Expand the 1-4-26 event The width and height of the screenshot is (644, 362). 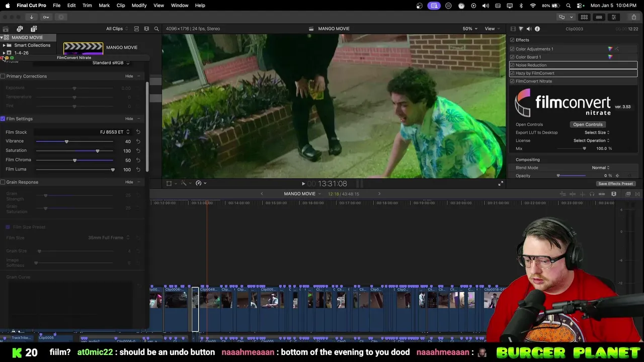[x=4, y=53]
